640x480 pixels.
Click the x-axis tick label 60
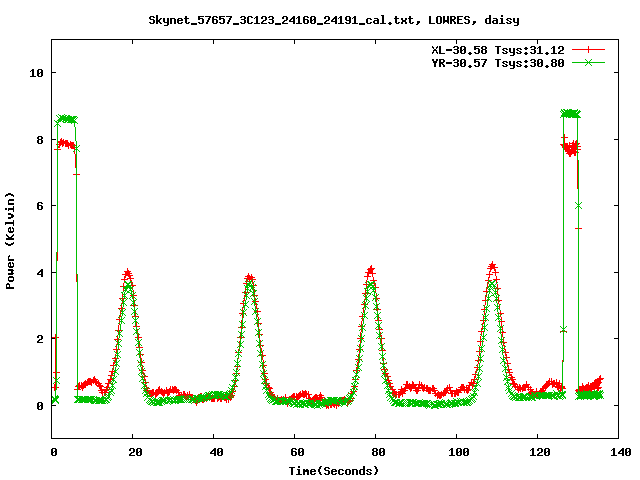tap(297, 452)
